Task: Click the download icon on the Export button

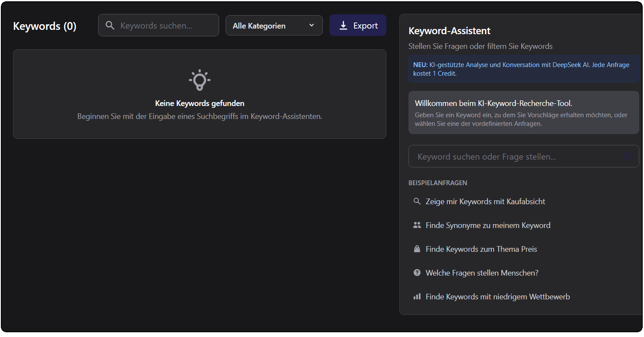Action: point(344,25)
